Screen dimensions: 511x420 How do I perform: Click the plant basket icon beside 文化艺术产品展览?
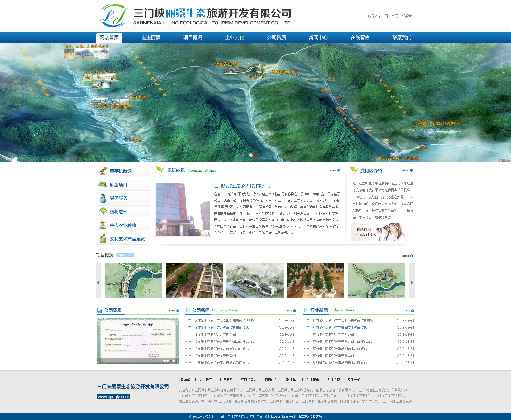103,239
